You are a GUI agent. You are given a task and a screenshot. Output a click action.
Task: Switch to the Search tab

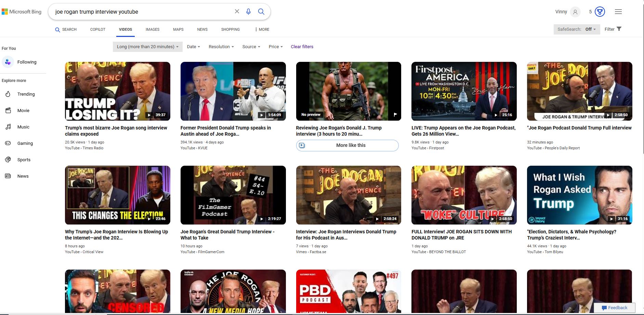click(x=66, y=29)
